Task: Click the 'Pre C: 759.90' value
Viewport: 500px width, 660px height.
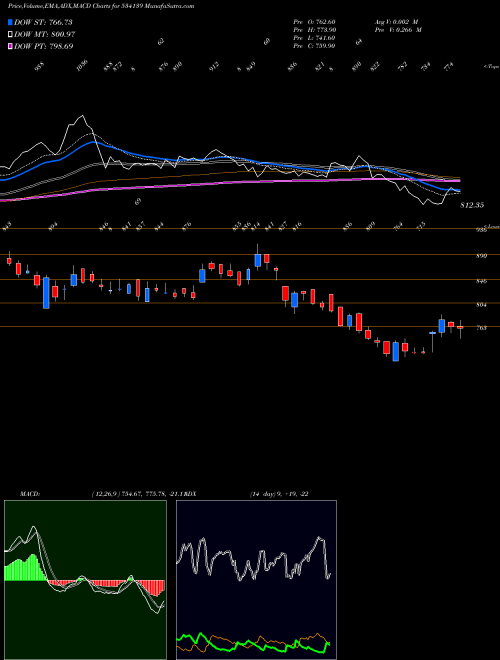Action: [314, 46]
